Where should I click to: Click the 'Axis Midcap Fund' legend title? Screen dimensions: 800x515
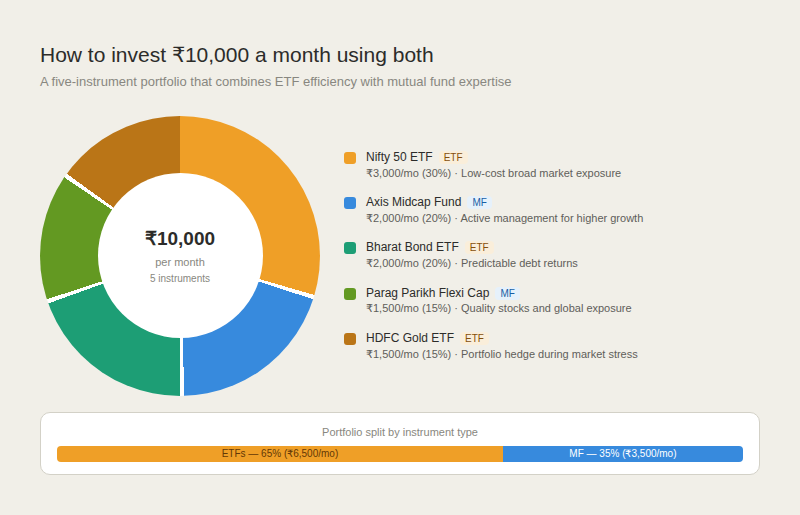[413, 202]
